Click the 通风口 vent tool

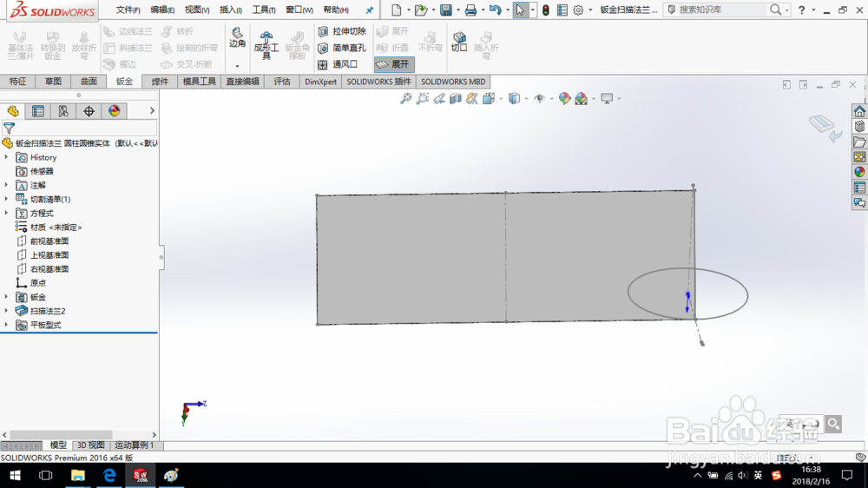[338, 64]
